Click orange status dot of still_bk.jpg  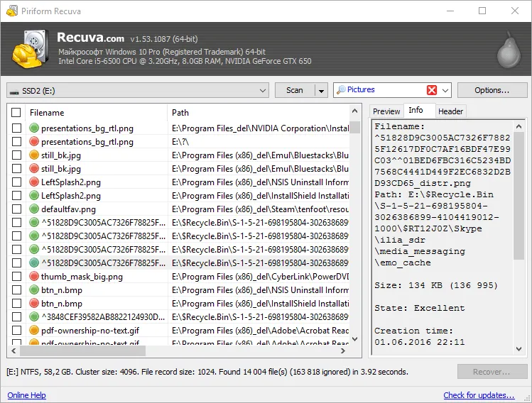[x=33, y=155]
